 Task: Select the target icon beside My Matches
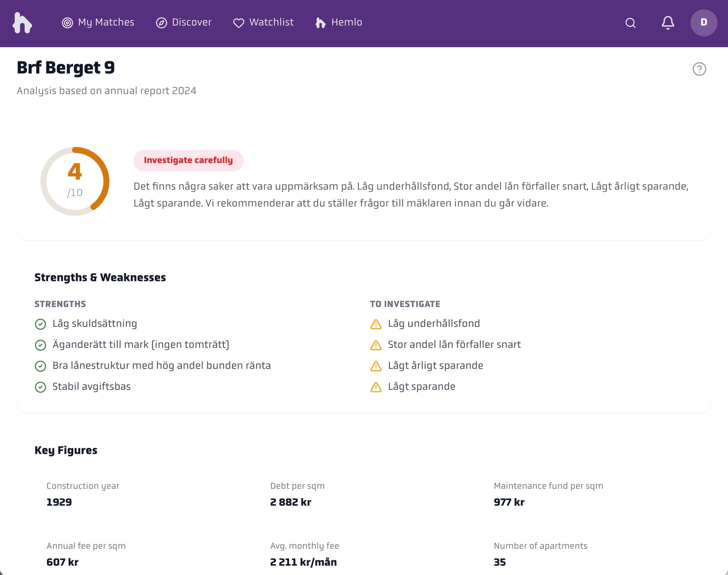tap(67, 23)
